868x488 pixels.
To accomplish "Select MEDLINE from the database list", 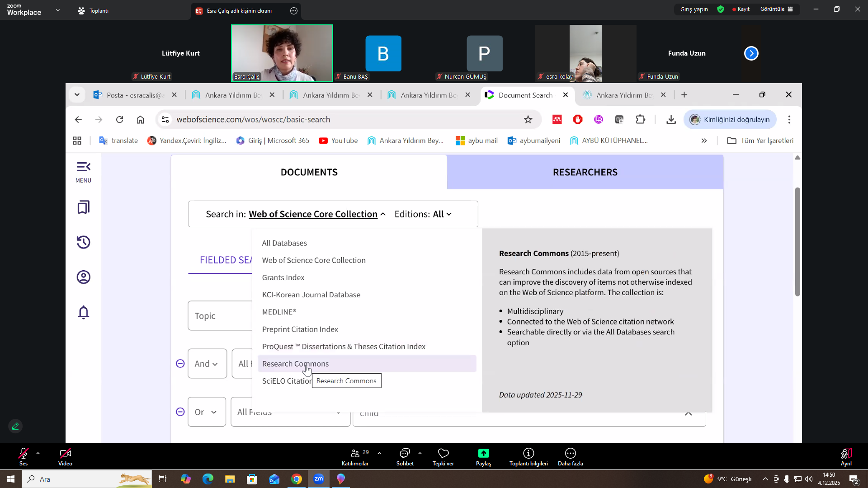I will pos(279,312).
